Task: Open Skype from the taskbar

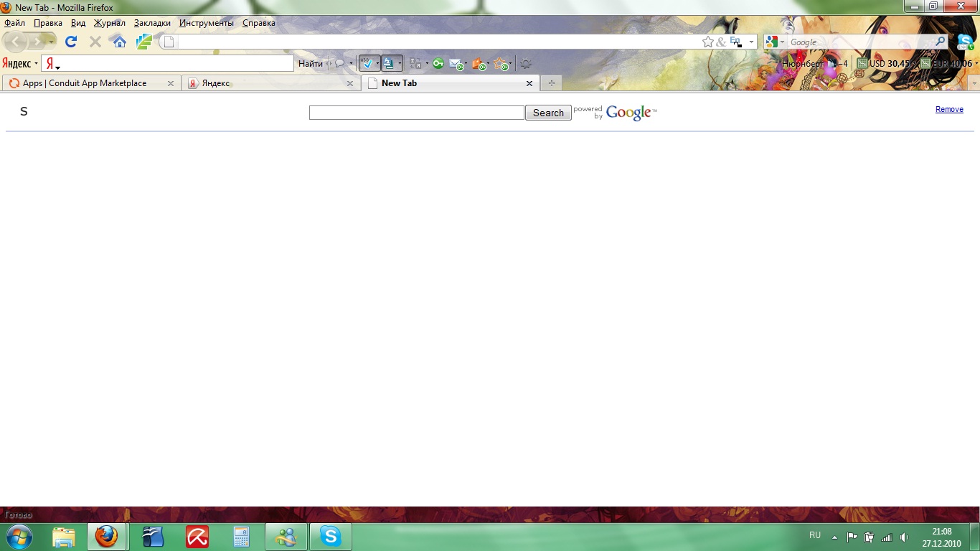Action: pos(331,537)
